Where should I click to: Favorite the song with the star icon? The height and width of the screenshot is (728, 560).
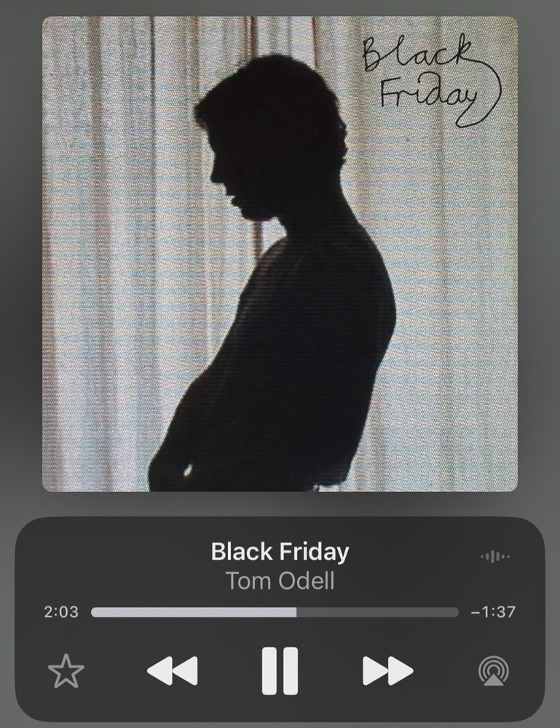[66, 670]
